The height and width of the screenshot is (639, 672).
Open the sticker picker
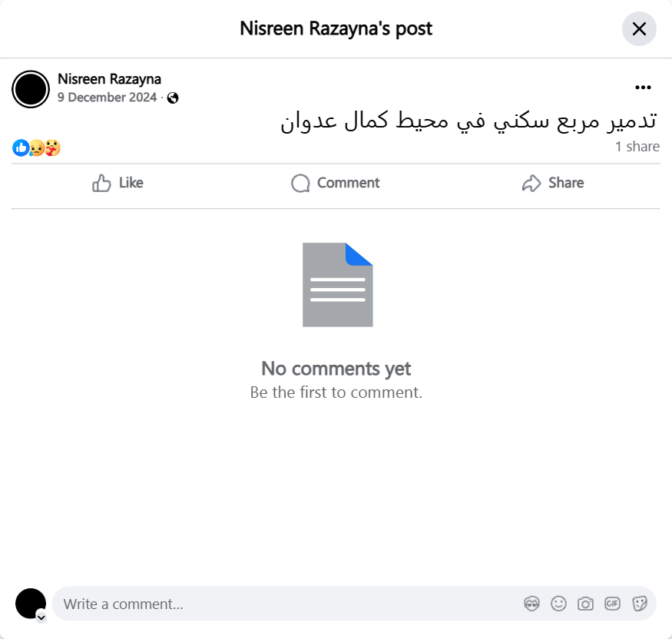point(640,604)
